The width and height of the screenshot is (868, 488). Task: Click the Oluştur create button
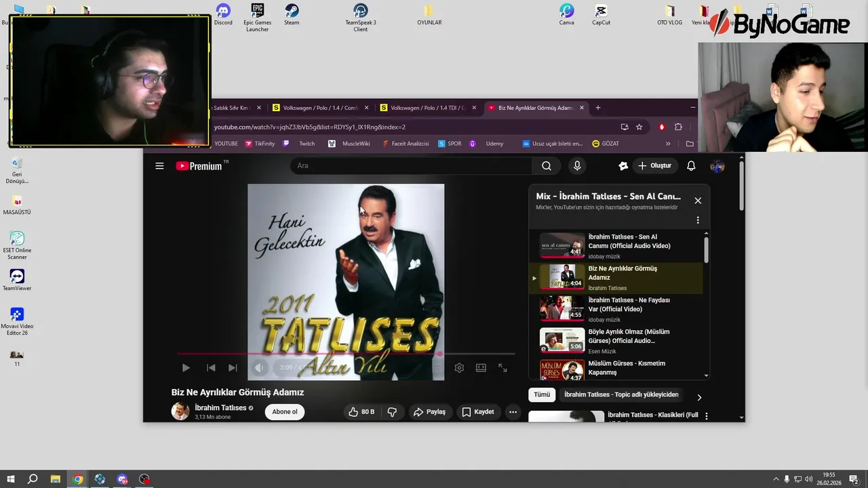tap(655, 165)
